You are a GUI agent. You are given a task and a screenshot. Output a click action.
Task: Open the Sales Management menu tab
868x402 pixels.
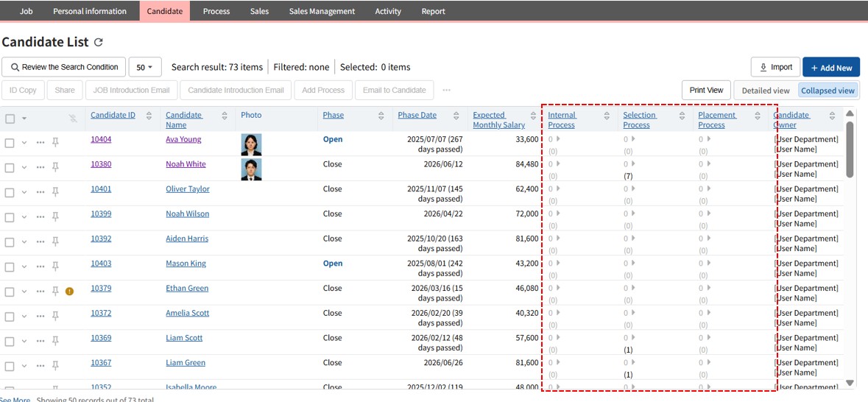[x=322, y=11]
